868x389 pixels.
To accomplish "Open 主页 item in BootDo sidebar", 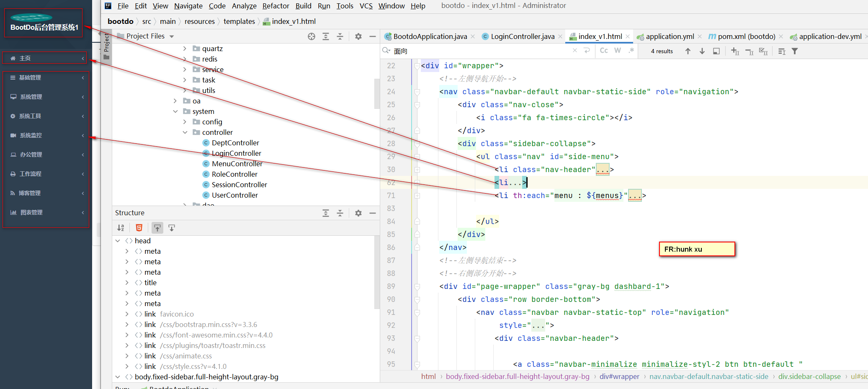I will 45,58.
